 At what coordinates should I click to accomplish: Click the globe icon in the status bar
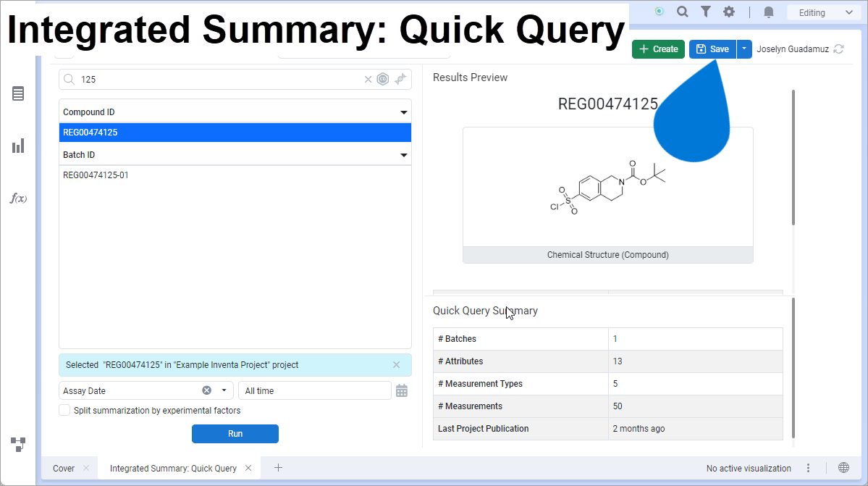[x=843, y=468]
